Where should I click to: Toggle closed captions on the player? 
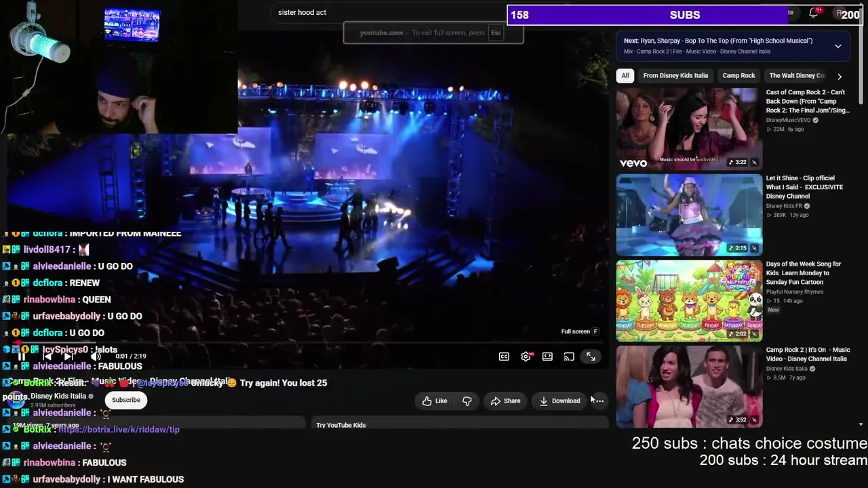[x=504, y=357]
